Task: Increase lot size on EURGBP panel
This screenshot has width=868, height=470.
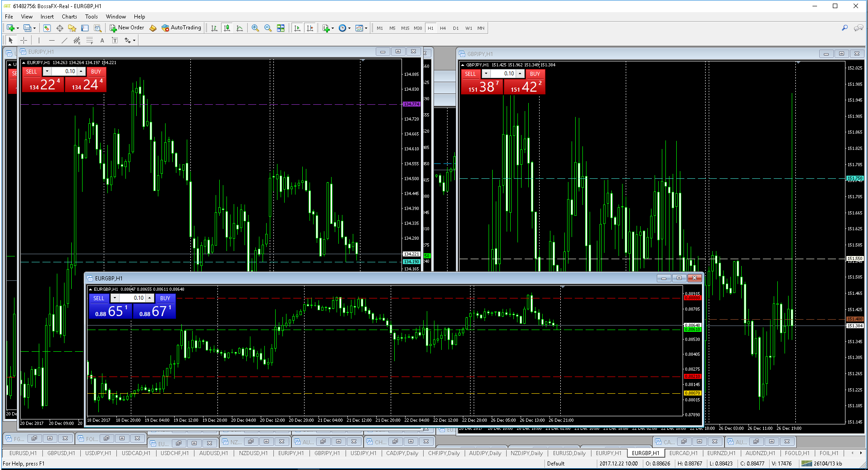Action: [149, 298]
